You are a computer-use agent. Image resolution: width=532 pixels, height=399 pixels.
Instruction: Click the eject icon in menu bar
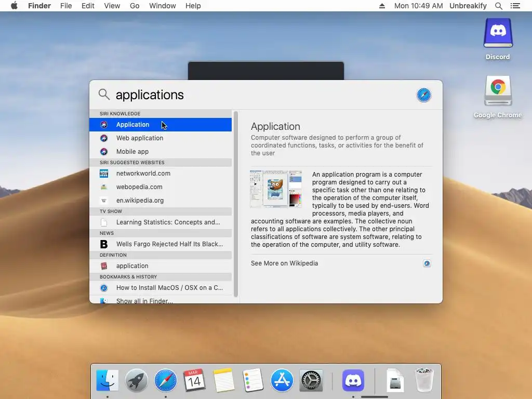382,6
